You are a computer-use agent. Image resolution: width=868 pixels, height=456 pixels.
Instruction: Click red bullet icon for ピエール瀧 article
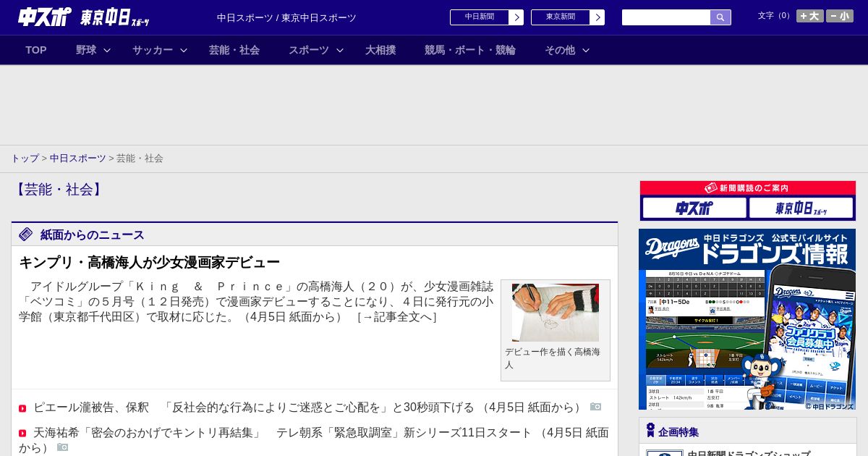coord(23,409)
